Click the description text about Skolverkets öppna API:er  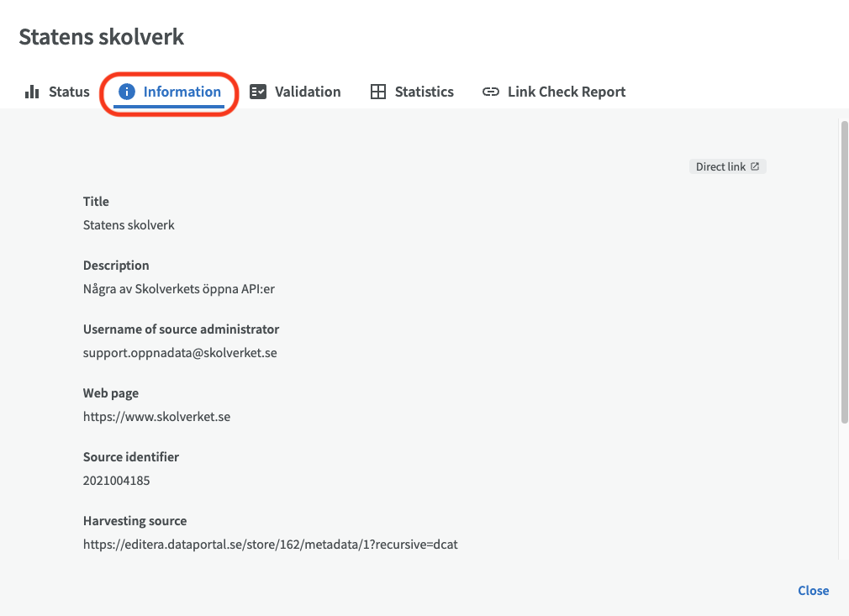point(178,289)
